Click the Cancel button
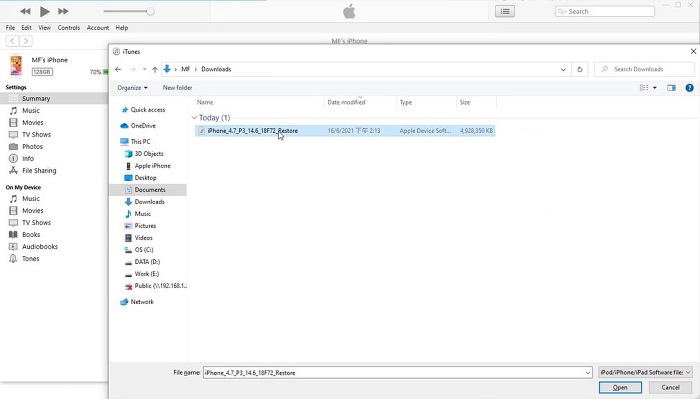 tap(671, 387)
